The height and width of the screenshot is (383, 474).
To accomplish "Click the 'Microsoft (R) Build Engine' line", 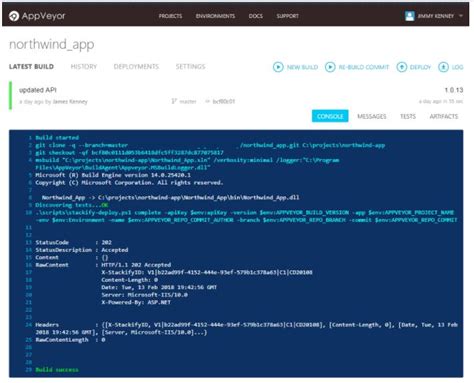I will [113, 175].
